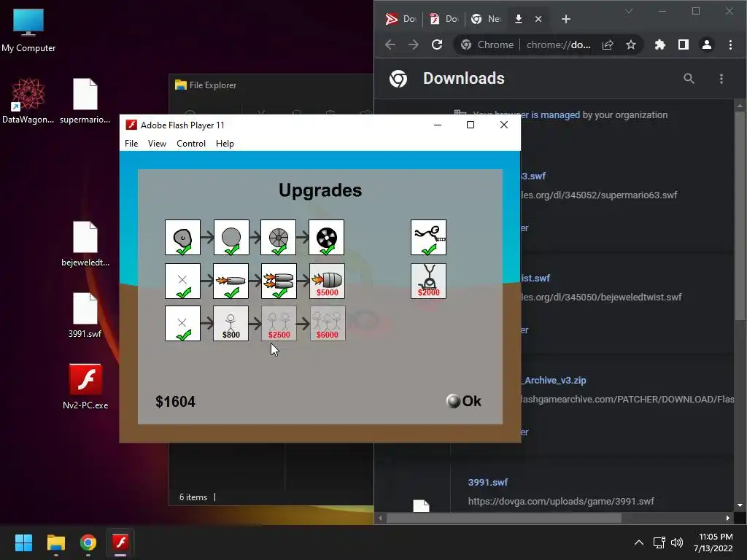Select the double rocket upgrade icon
747x560 pixels.
(x=279, y=281)
